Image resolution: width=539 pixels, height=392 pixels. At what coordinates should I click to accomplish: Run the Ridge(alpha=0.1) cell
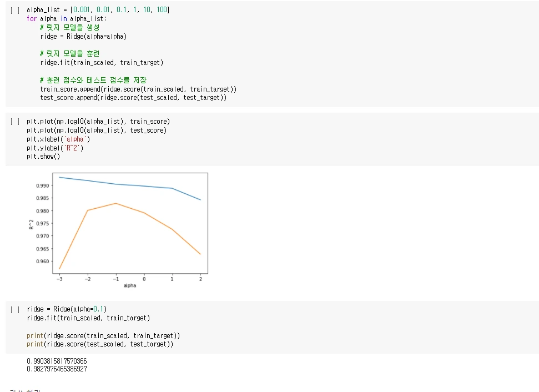pyautogui.click(x=15, y=309)
